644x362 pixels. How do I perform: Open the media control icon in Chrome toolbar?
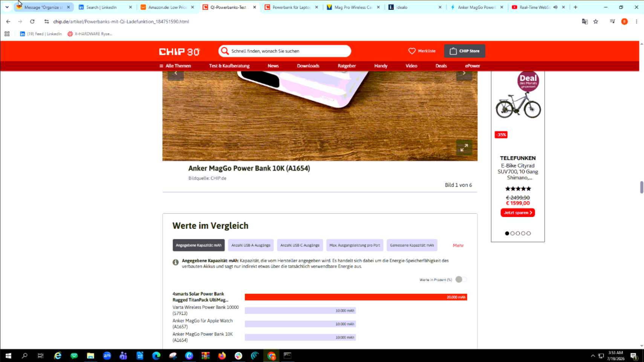[x=612, y=21]
